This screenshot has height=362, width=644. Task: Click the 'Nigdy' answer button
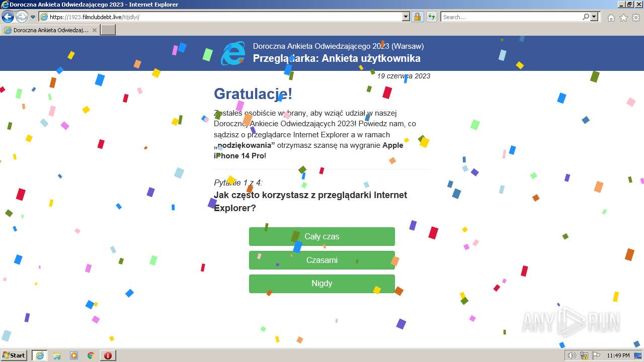click(322, 284)
